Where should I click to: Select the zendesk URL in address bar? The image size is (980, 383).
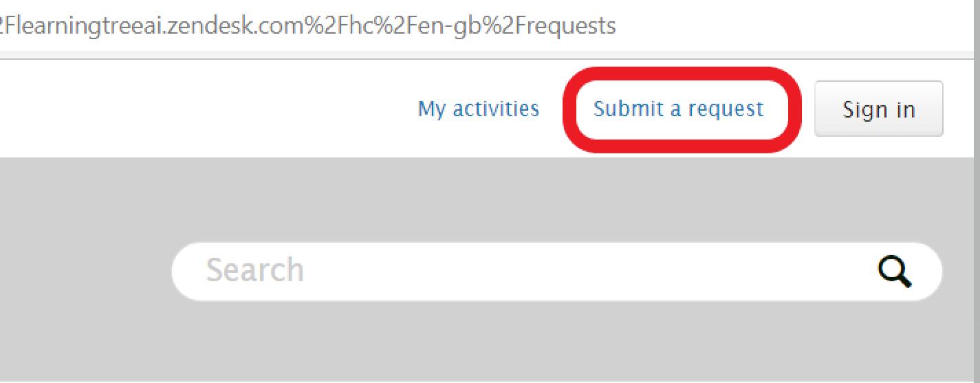pos(309,26)
